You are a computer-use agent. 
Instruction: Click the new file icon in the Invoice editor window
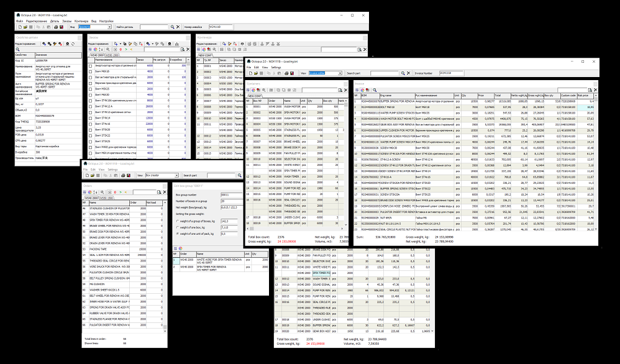251,73
